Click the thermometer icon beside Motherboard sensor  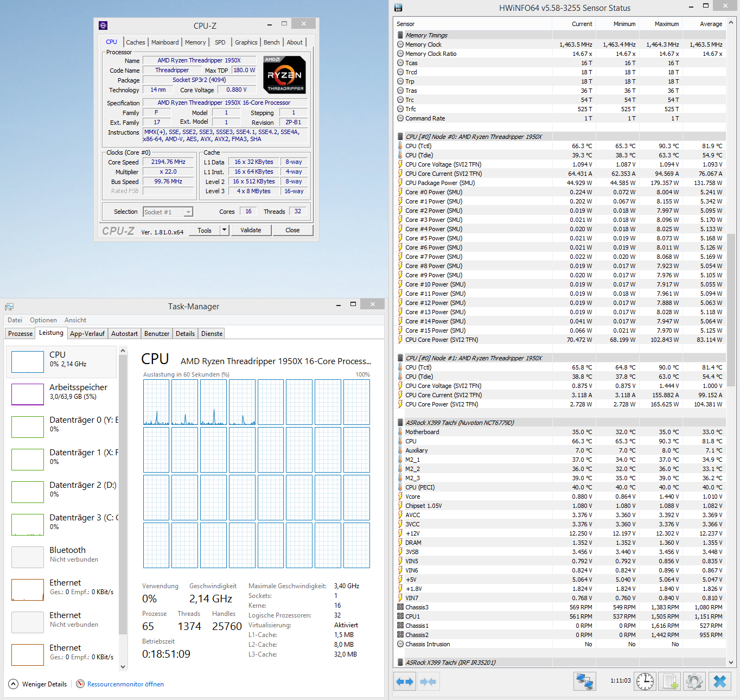(x=400, y=432)
